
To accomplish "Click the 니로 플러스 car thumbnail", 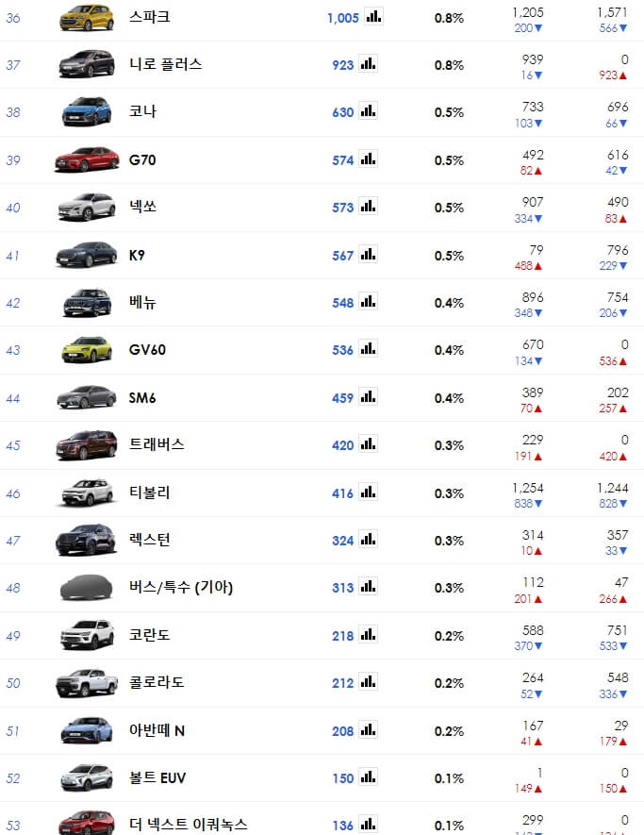I will coord(86,64).
